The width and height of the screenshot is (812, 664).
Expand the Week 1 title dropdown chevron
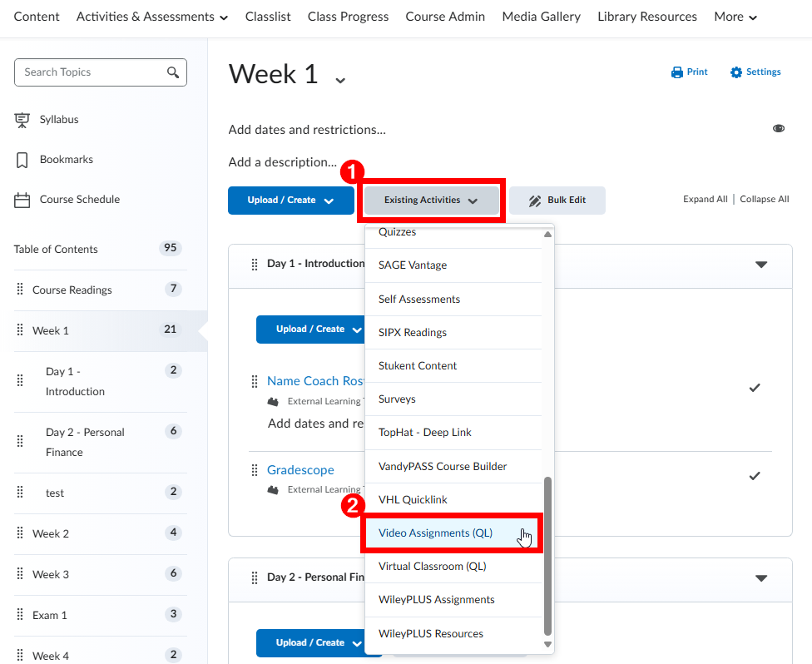coord(339,80)
